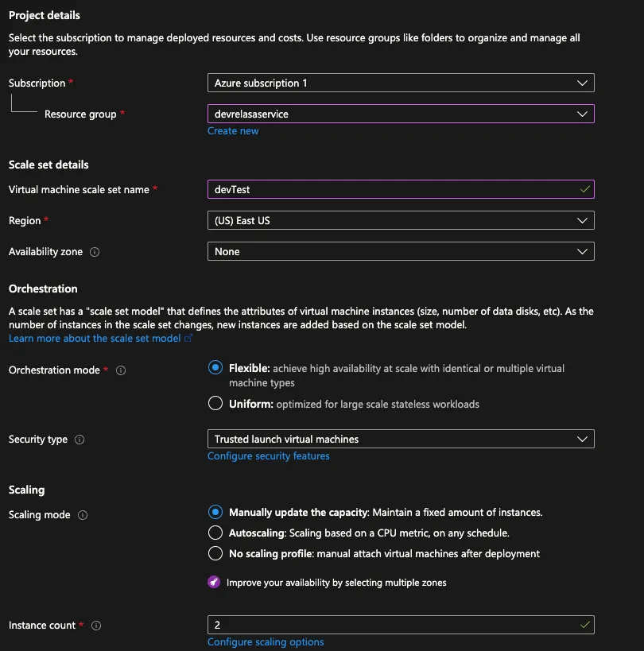Click the Configure scaling options link
Screen dimensions: 644x651
(266, 642)
